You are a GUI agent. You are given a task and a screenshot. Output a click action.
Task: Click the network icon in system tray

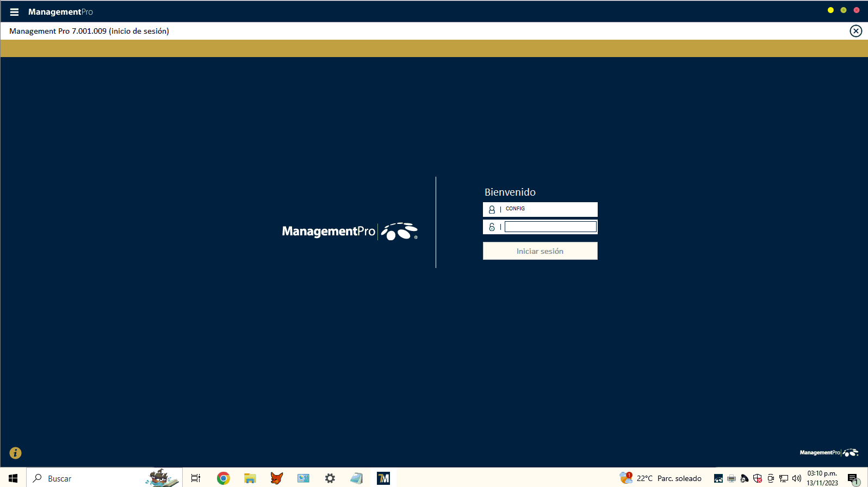pyautogui.click(x=784, y=478)
